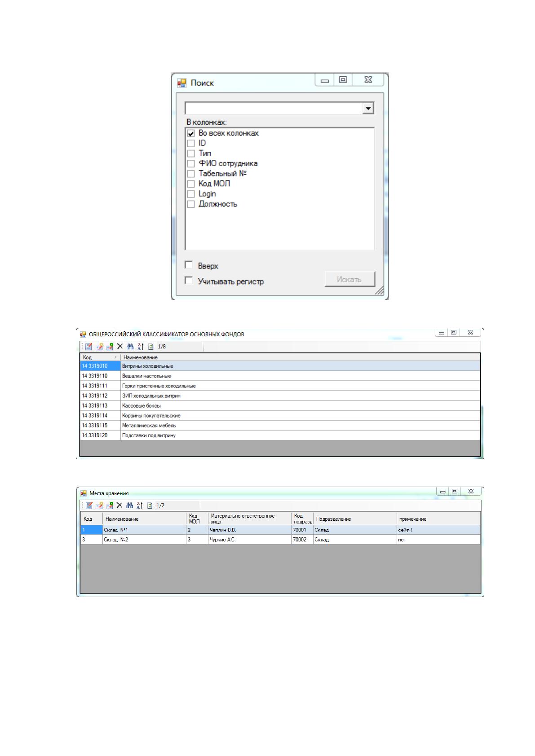
Task: Toggle the Учитывать регистр checkbox
Action: tap(189, 281)
